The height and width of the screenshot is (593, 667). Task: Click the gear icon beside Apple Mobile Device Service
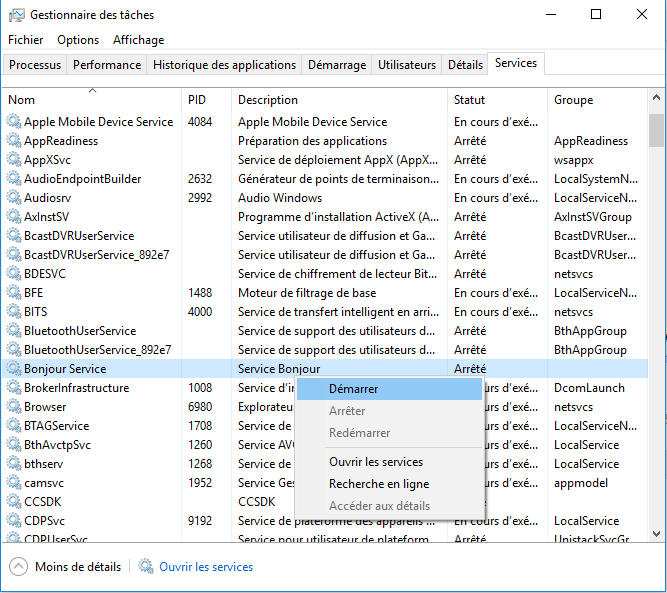(x=14, y=122)
